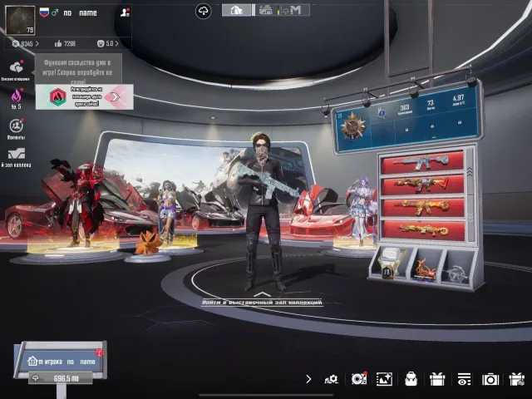Move the weapon rack down with the down chevrons

click(x=470, y=217)
